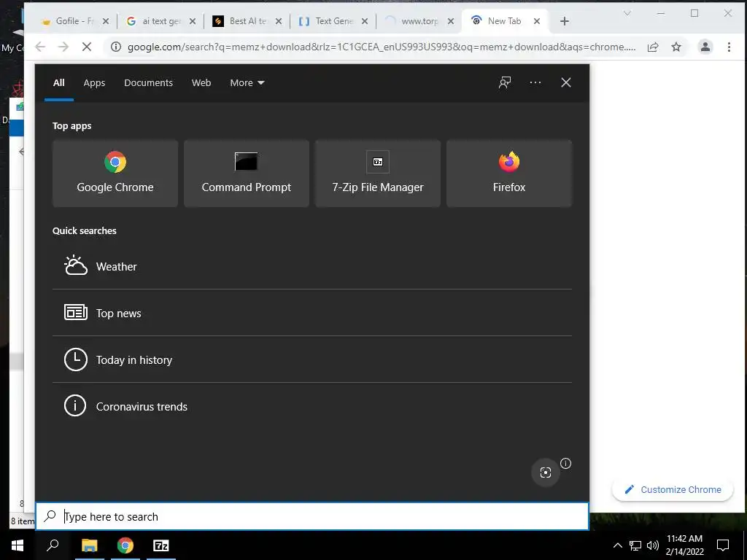Image resolution: width=747 pixels, height=560 pixels.
Task: Open the Chrome tab search chevron
Action: coord(627,13)
